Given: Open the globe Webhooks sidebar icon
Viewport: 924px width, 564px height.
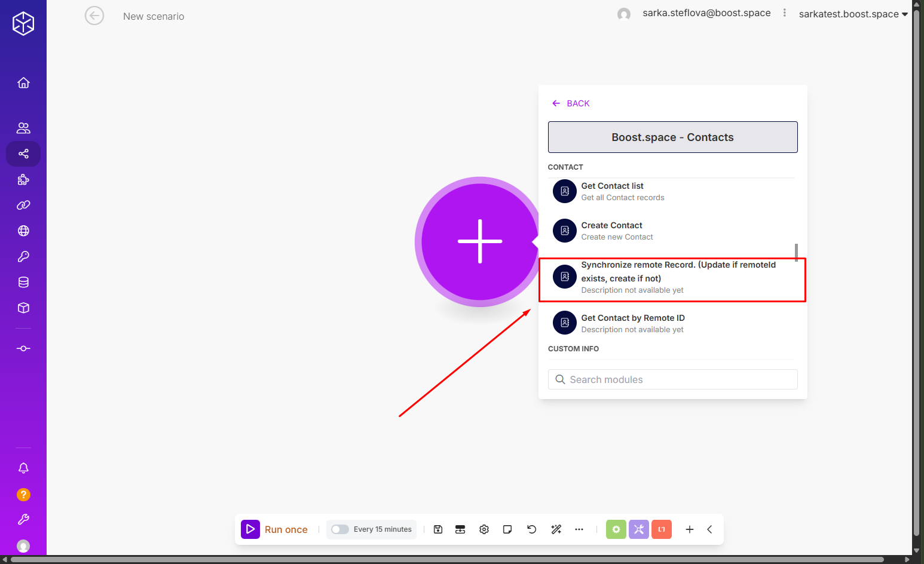Looking at the screenshot, I should 23,231.
